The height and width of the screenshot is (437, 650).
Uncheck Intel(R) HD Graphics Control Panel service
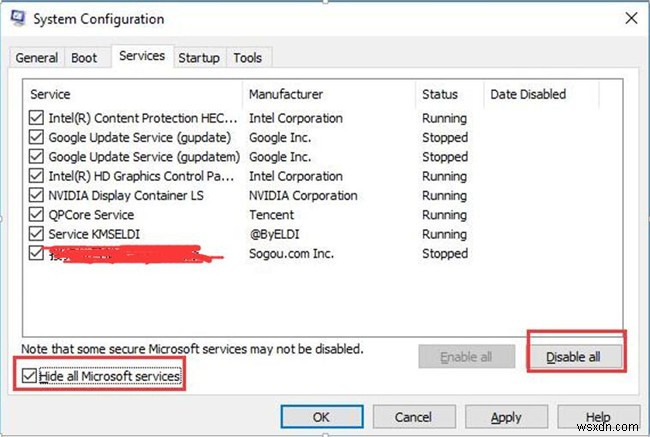(x=37, y=176)
